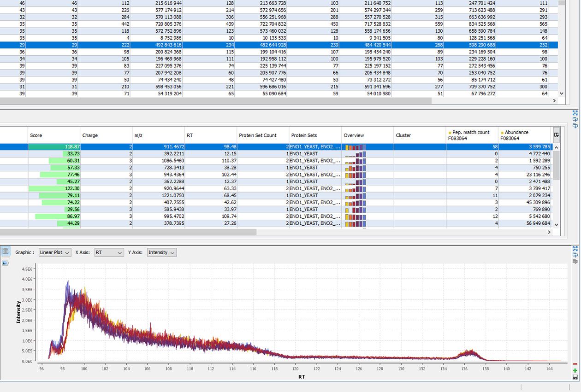Open the Graphic type Linear Plot dropdown
Viewport: 581px width, 392px height.
[x=55, y=252]
